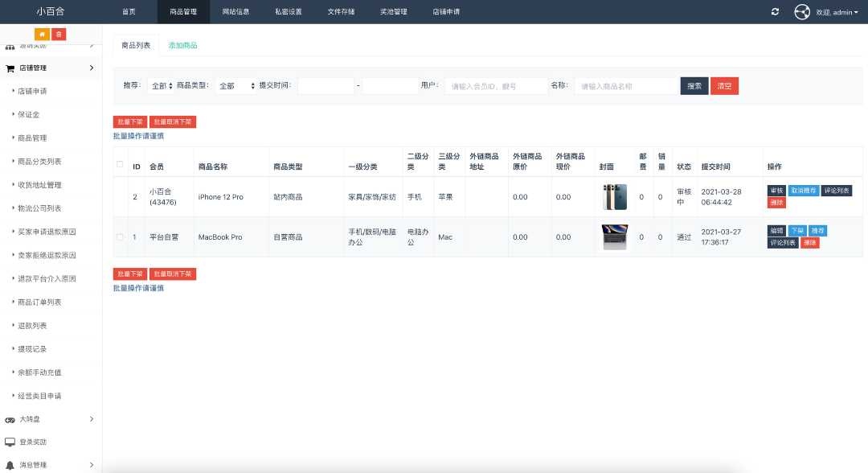Click the monitor icon beside 登录奖励
Screen dimensions: 868x473
coord(9,442)
